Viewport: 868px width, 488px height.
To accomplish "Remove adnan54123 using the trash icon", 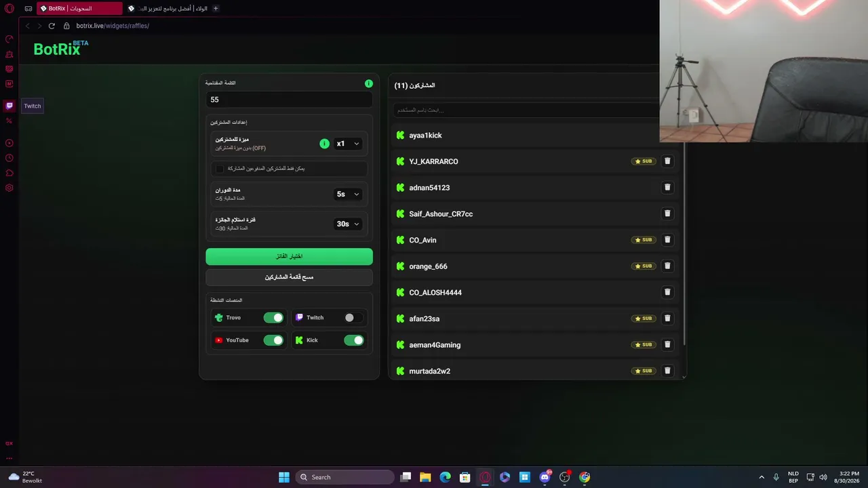I will (x=667, y=188).
